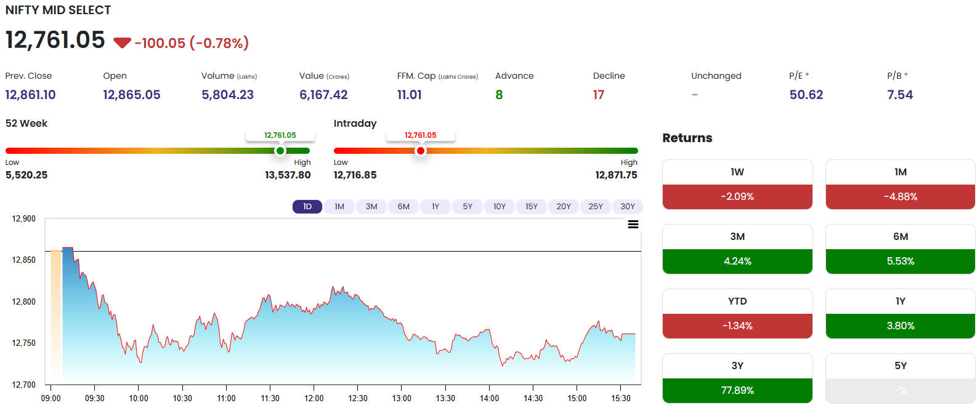
Task: Click the 12,700 y-axis label on the chart
Action: 24,385
